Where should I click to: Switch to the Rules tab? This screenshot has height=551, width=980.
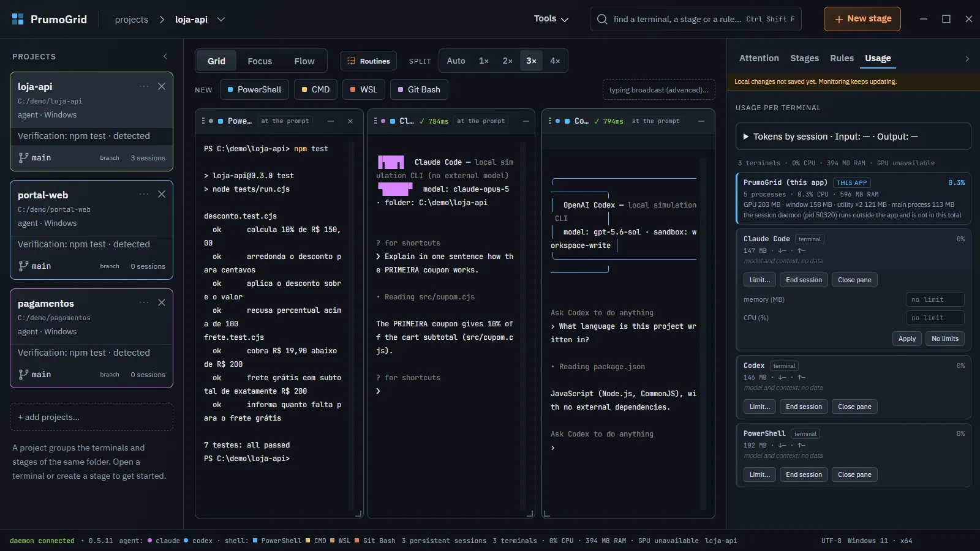coord(842,58)
